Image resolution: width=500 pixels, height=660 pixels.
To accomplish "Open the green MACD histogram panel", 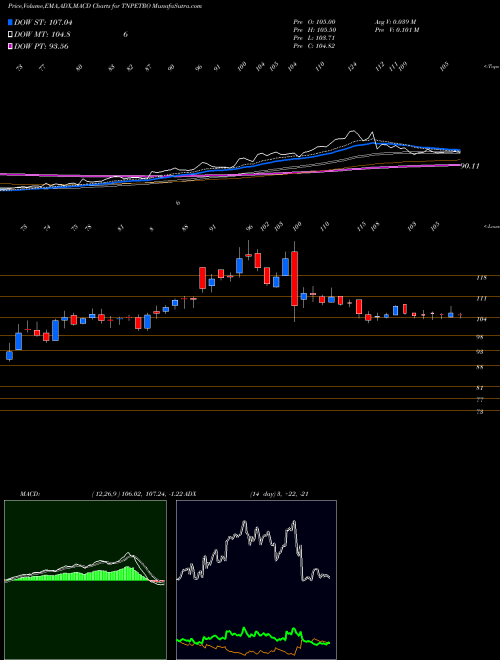I will (85, 580).
